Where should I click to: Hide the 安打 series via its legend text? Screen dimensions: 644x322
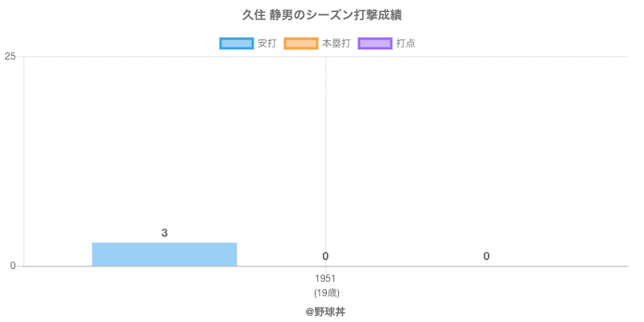point(266,43)
